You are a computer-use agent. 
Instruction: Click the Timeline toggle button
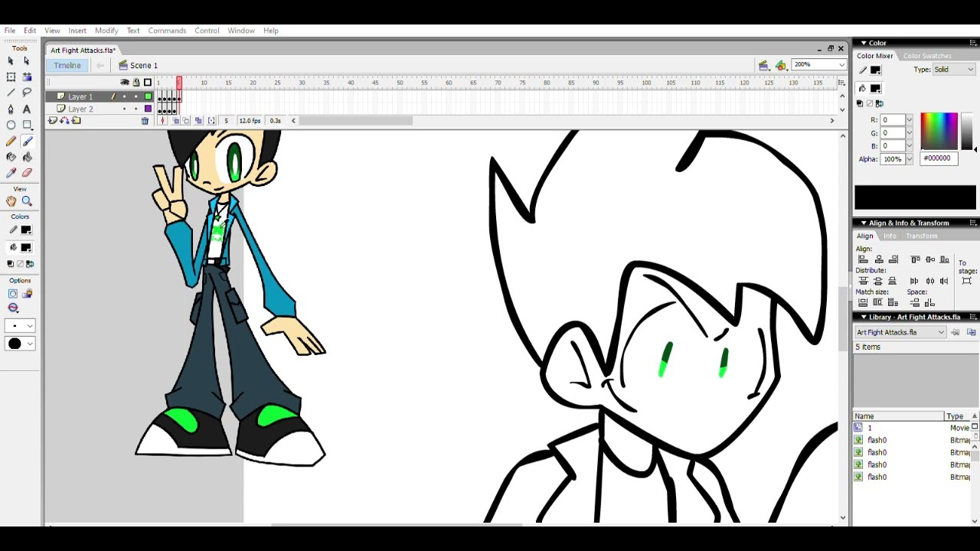point(67,66)
